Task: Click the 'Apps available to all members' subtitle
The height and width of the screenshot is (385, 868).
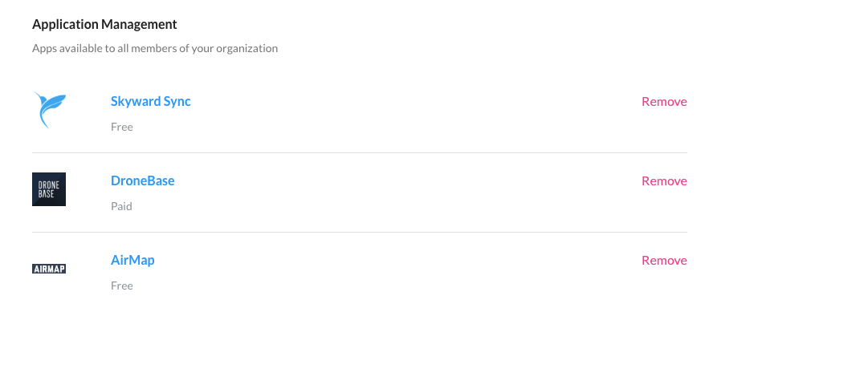Action: pyautogui.click(x=155, y=48)
